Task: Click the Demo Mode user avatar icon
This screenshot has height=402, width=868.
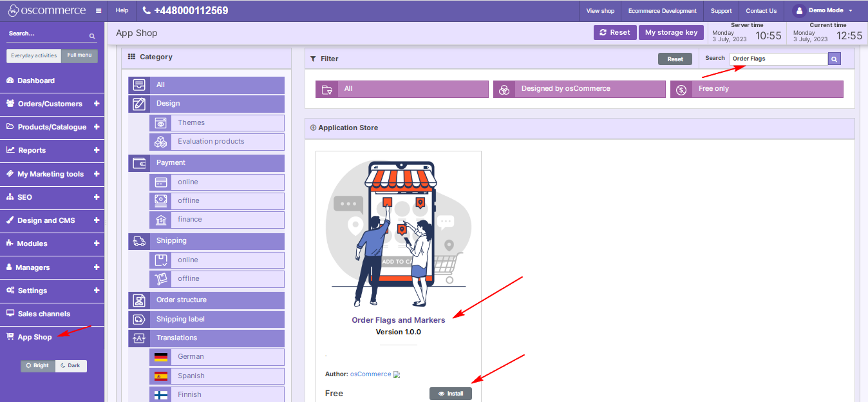Action: click(799, 11)
